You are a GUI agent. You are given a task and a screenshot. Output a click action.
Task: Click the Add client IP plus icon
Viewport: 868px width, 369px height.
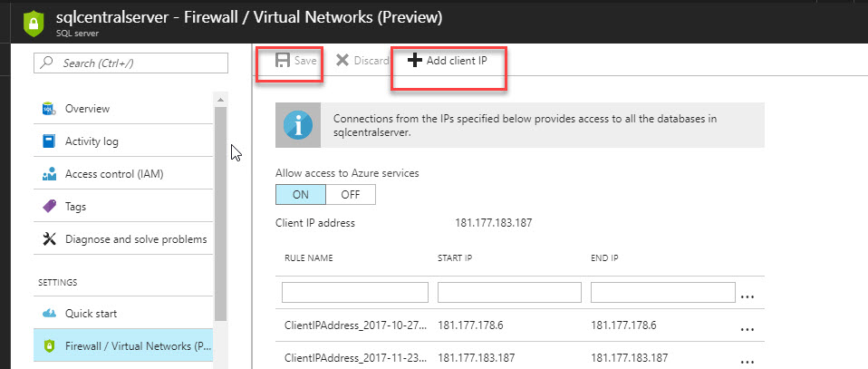pyautogui.click(x=415, y=61)
